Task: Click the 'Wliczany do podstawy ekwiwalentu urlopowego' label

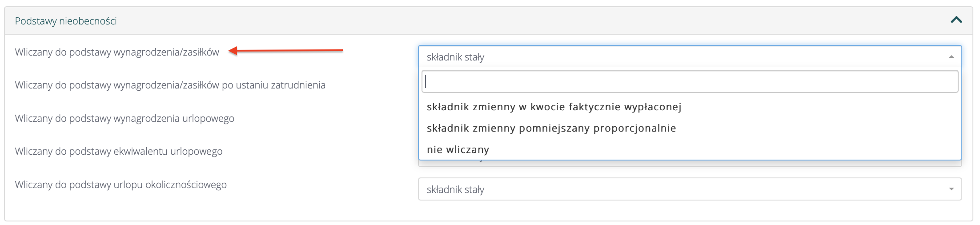Action: pyautogui.click(x=119, y=151)
